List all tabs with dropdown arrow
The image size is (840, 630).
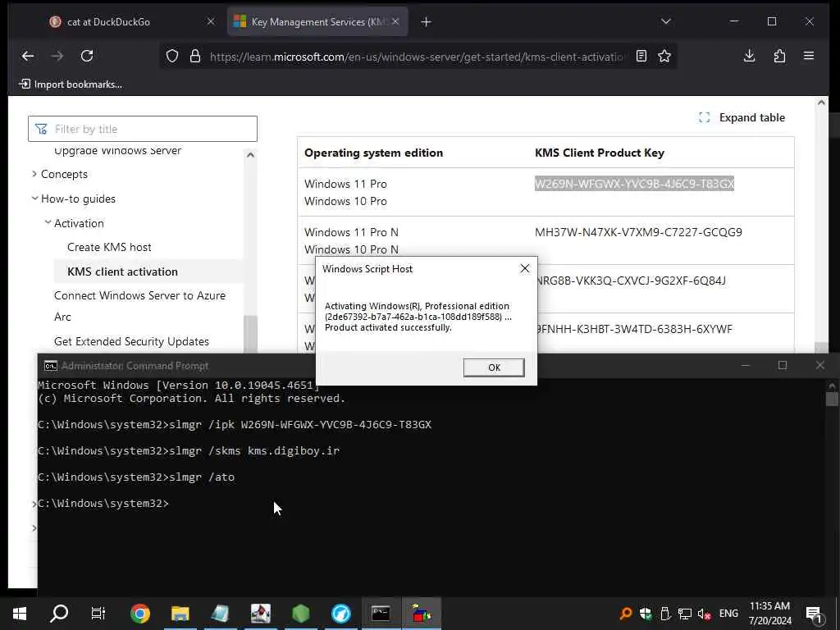click(x=665, y=21)
